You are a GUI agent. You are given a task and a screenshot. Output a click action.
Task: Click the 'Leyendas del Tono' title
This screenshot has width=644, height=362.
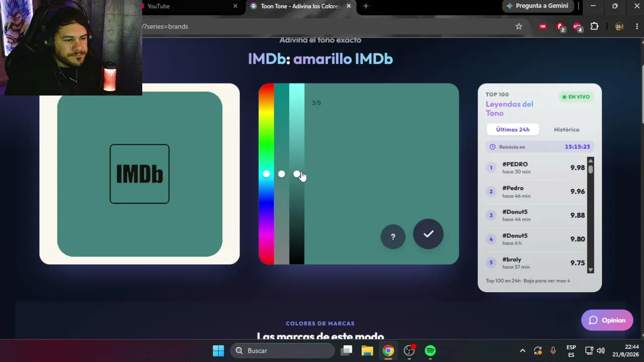(509, 109)
